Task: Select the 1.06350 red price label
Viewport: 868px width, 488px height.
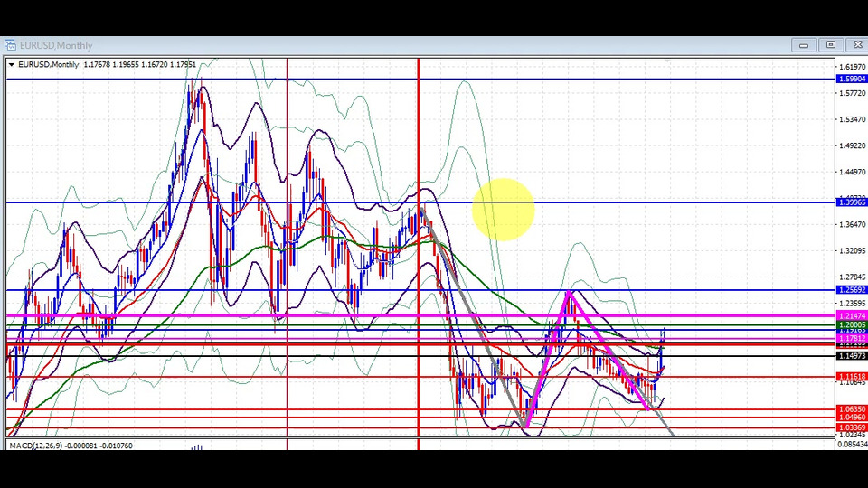Action: [x=852, y=409]
